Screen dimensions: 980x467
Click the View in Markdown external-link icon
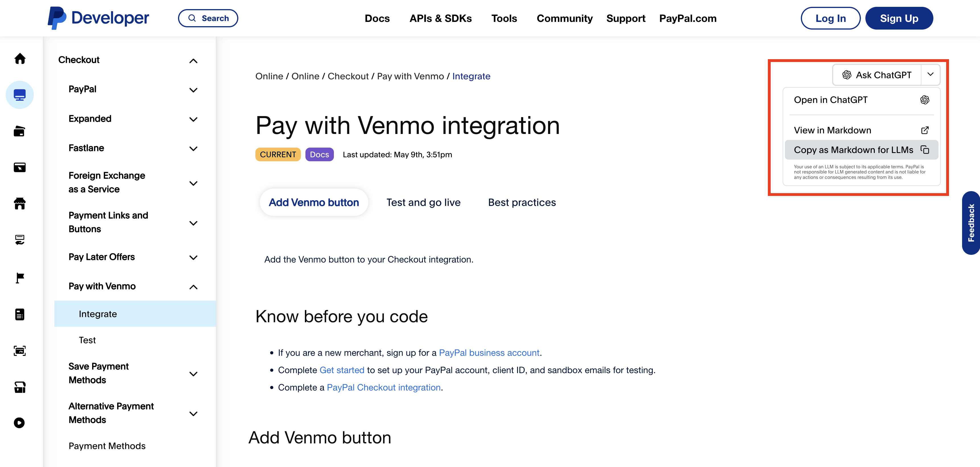[x=925, y=130]
